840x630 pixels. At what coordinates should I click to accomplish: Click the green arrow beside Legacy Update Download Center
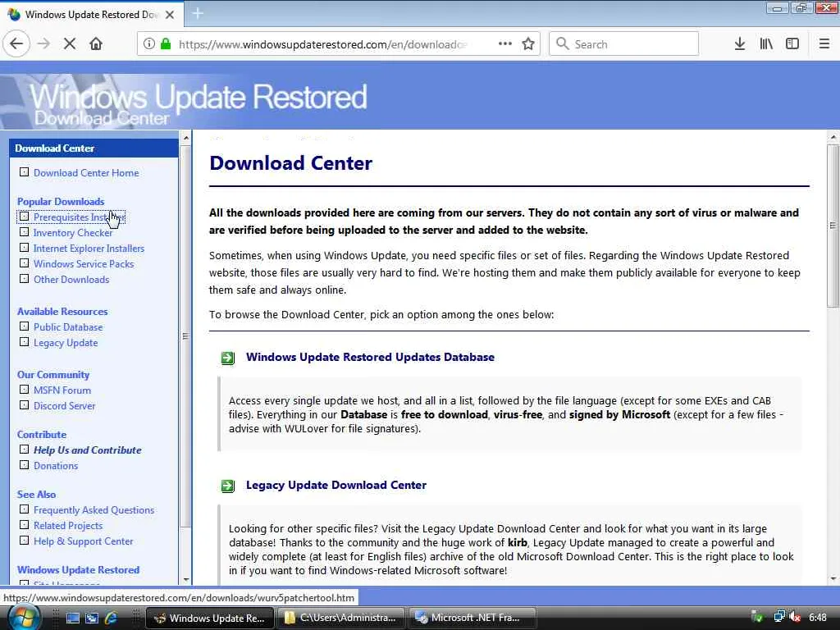click(x=228, y=486)
